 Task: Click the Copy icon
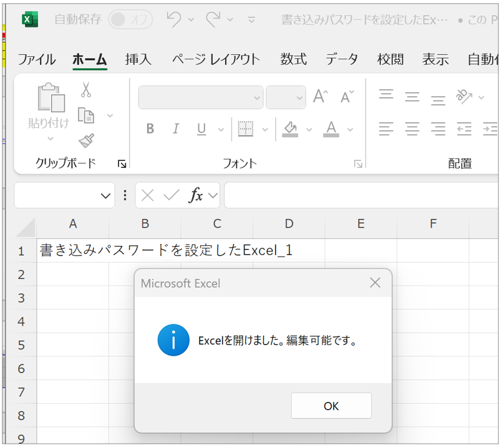point(86,115)
